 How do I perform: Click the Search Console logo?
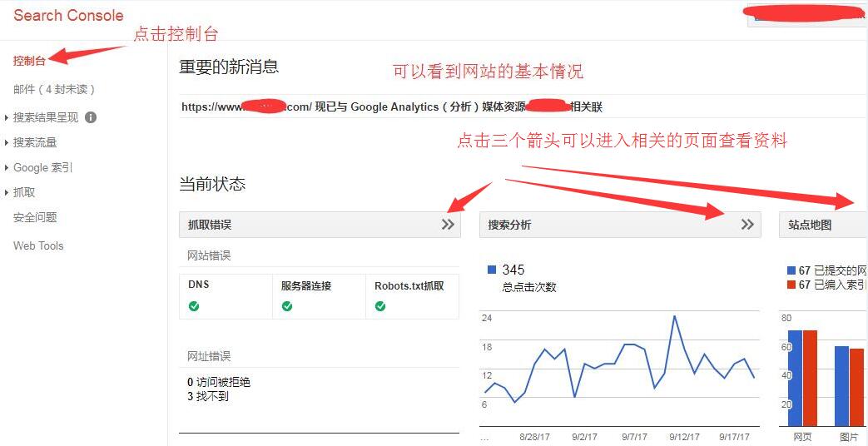click(x=68, y=16)
